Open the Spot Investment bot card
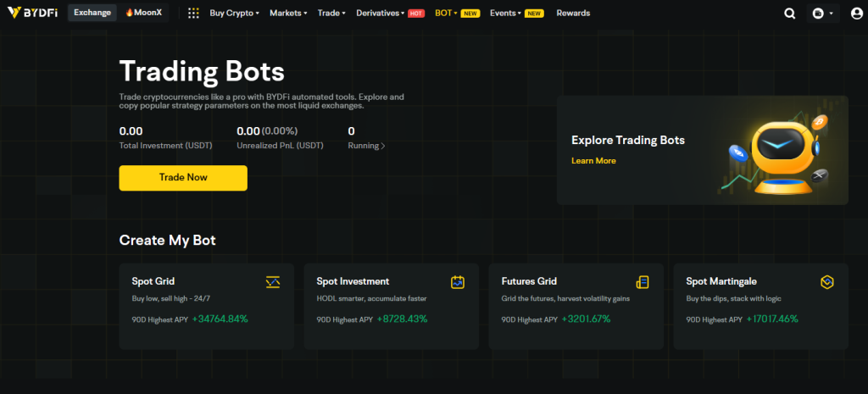The height and width of the screenshot is (394, 868). [x=392, y=306]
